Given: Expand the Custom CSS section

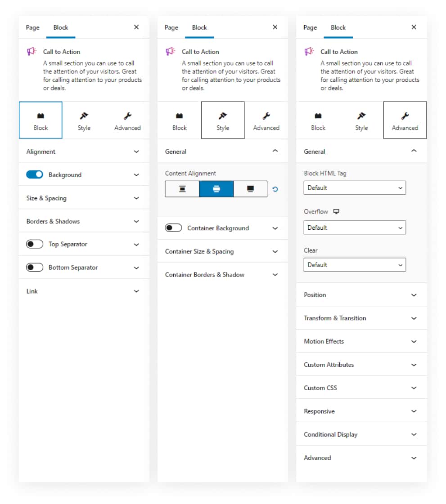Looking at the screenshot, I should coord(361,388).
